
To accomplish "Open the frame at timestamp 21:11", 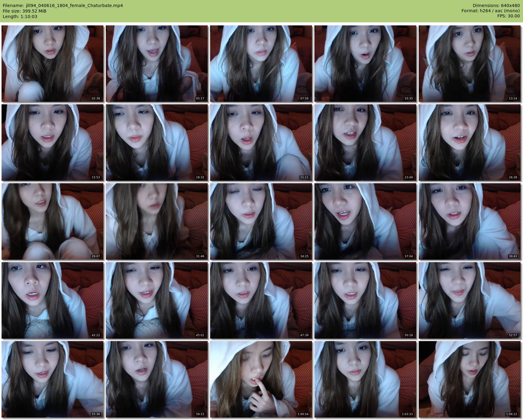I will 261,143.
